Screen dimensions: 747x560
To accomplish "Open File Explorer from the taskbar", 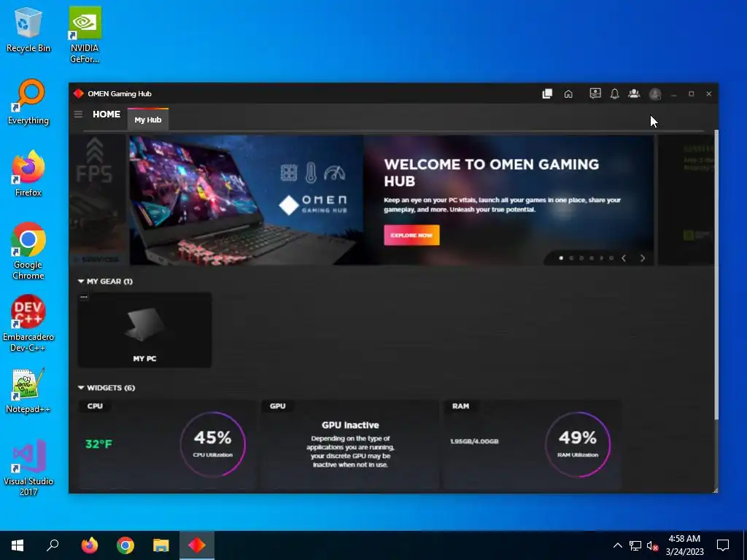I will point(161,545).
